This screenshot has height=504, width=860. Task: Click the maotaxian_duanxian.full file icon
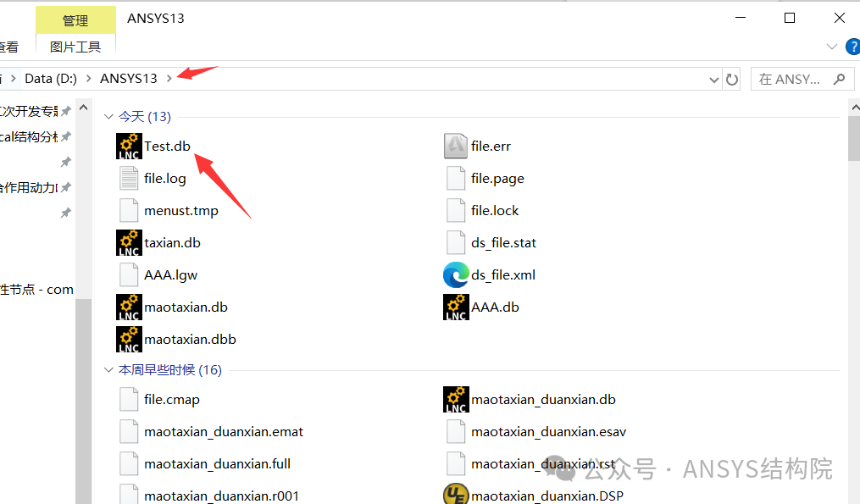[x=129, y=464]
